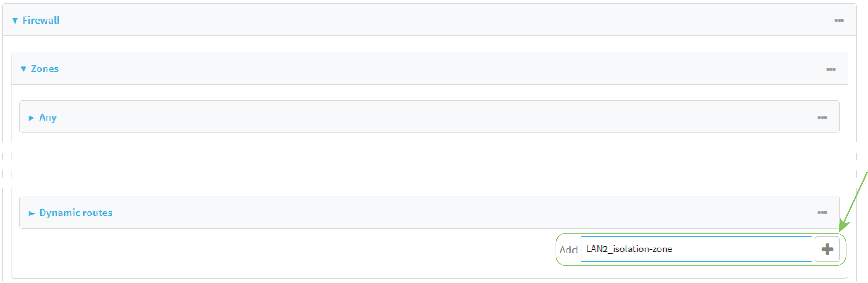Click the Zones heading text
The width and height of the screenshot is (868, 283).
45,69
